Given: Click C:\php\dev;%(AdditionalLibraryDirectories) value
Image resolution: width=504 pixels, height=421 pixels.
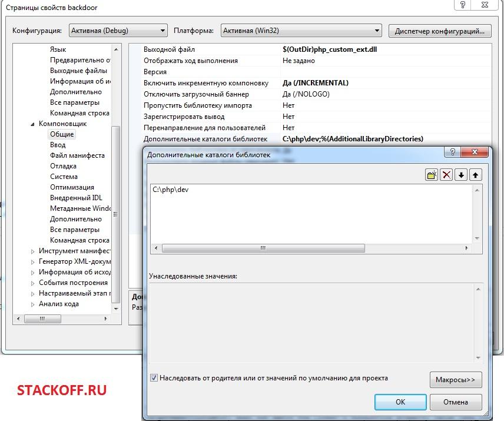Looking at the screenshot, I should [x=353, y=139].
